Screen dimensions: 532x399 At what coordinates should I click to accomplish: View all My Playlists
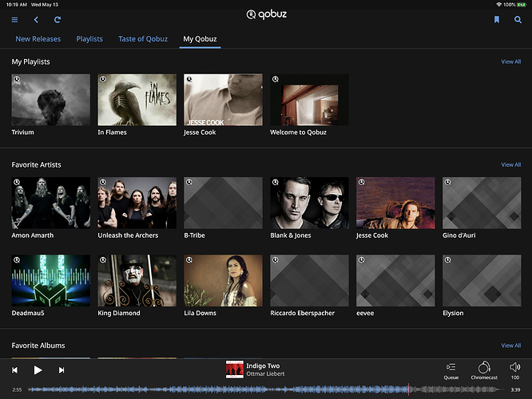(x=511, y=61)
